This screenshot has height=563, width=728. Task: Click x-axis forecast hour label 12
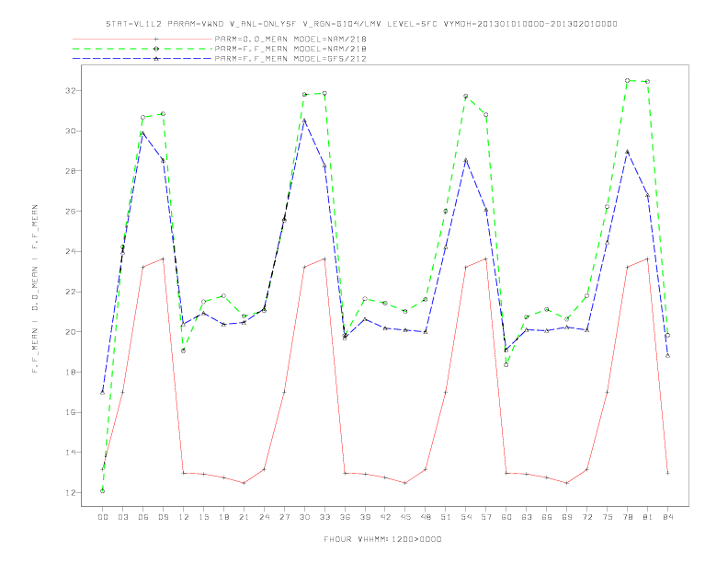[184, 517]
